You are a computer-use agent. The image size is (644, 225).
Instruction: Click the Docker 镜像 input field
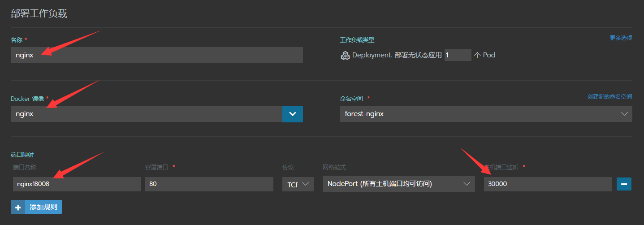147,114
